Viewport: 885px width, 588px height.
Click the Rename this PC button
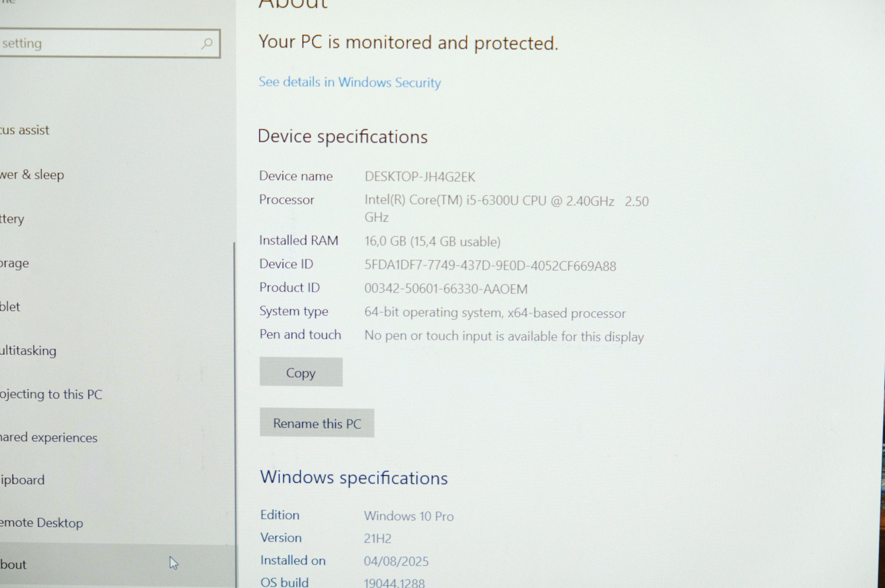pos(317,423)
